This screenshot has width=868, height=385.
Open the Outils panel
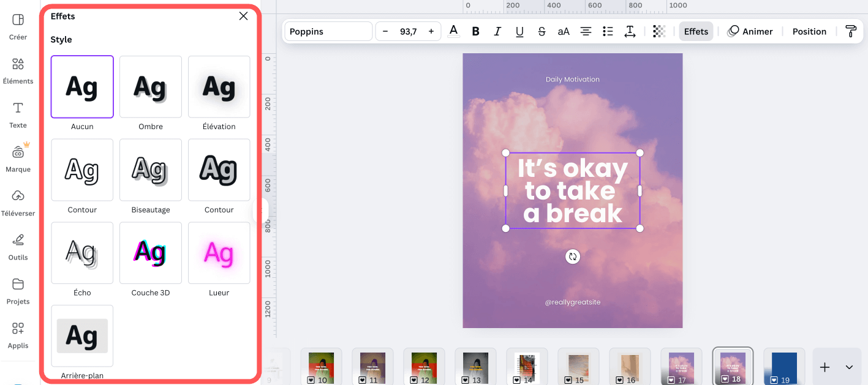tap(17, 246)
